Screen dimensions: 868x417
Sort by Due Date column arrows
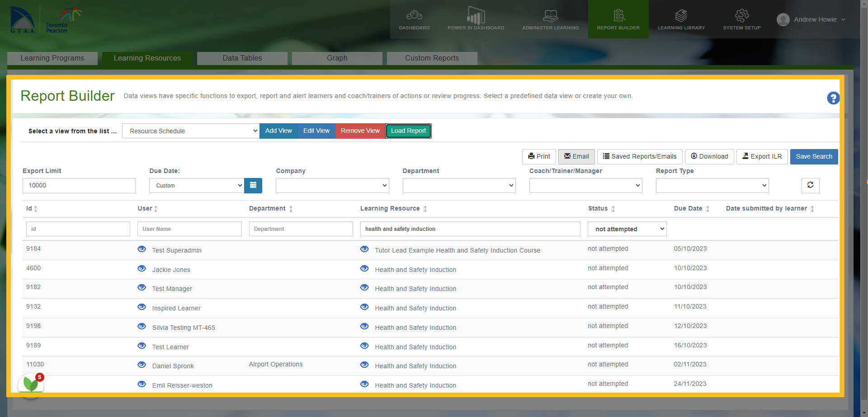pos(708,209)
